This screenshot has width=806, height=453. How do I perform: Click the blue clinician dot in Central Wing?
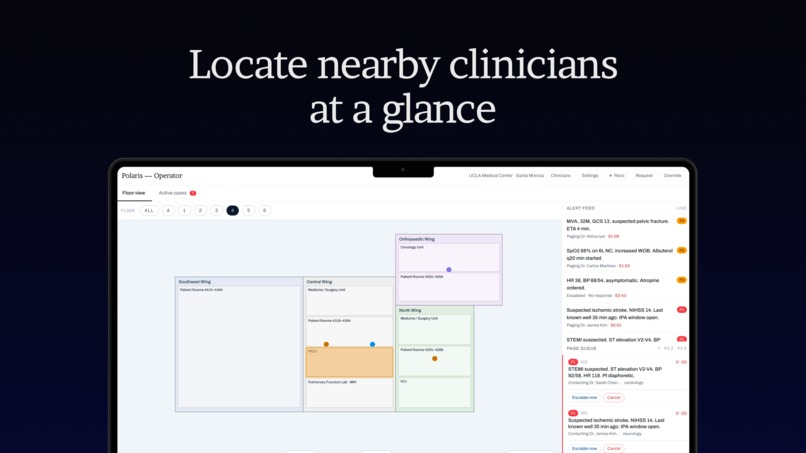[x=372, y=345]
